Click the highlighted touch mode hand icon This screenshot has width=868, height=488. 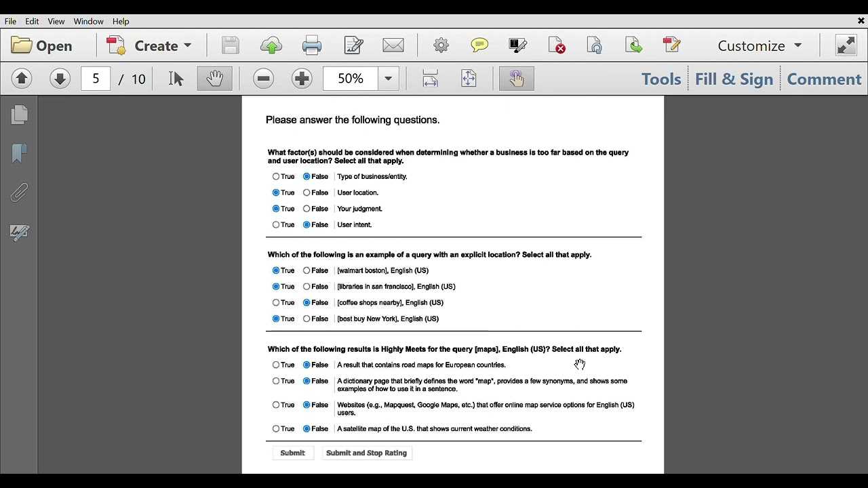click(x=517, y=79)
